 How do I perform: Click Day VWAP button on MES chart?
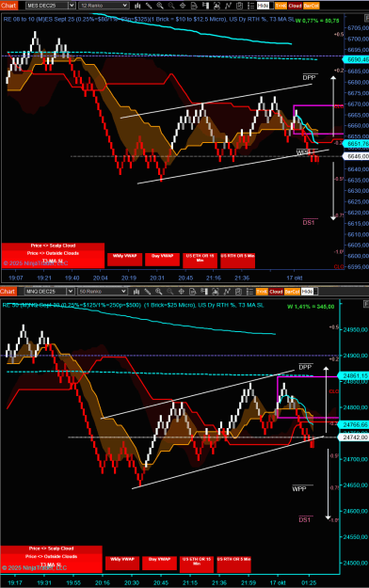pyautogui.click(x=162, y=259)
